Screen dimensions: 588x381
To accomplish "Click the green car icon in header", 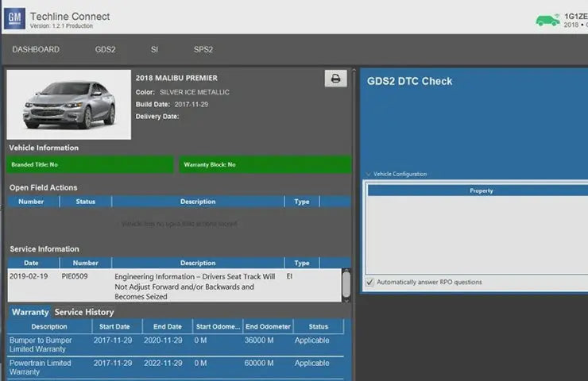I will pyautogui.click(x=547, y=20).
